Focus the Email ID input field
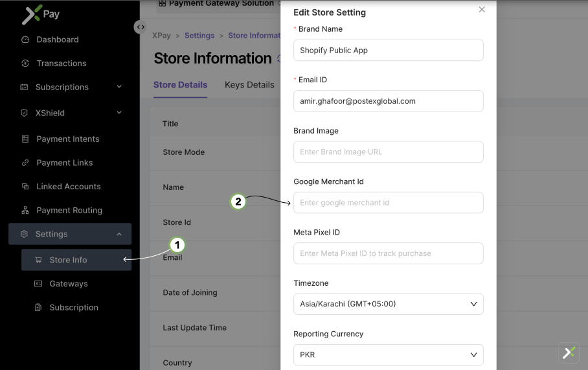The image size is (588, 370). click(388, 101)
